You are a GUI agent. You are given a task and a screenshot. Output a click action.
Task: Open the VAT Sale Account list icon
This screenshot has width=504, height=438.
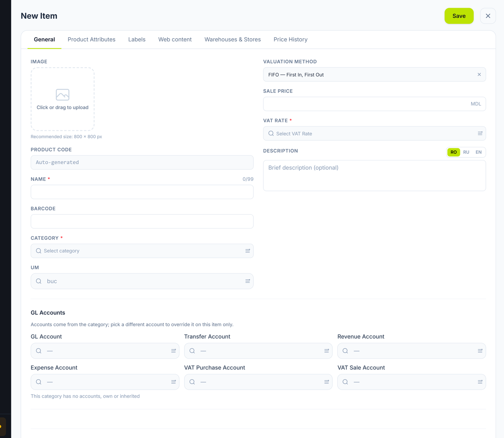click(x=480, y=382)
